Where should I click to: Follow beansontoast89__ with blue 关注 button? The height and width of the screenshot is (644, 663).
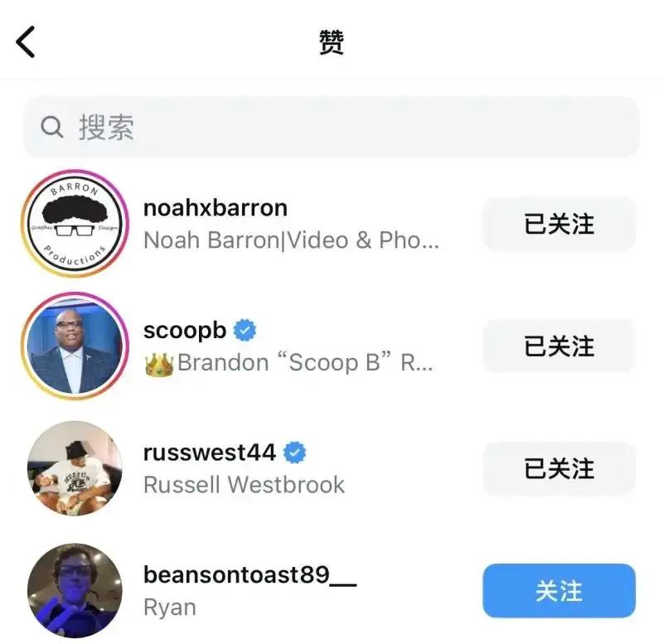coord(559,591)
